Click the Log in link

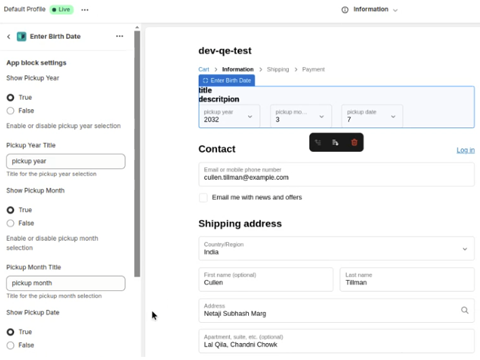point(465,150)
